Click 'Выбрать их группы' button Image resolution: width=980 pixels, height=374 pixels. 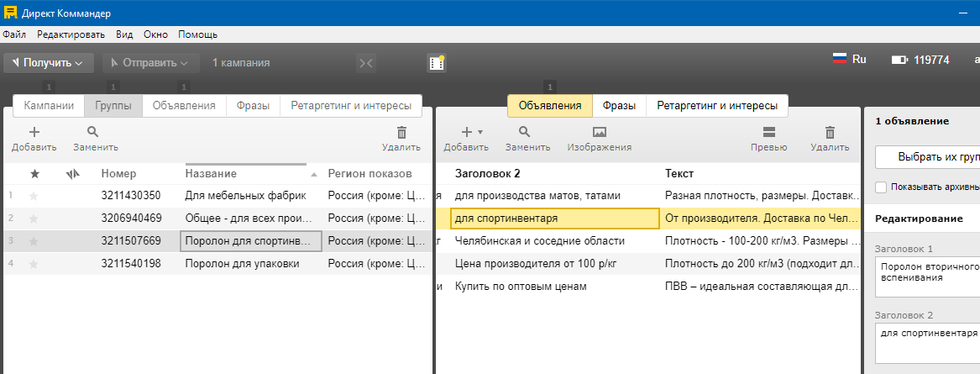click(x=932, y=157)
